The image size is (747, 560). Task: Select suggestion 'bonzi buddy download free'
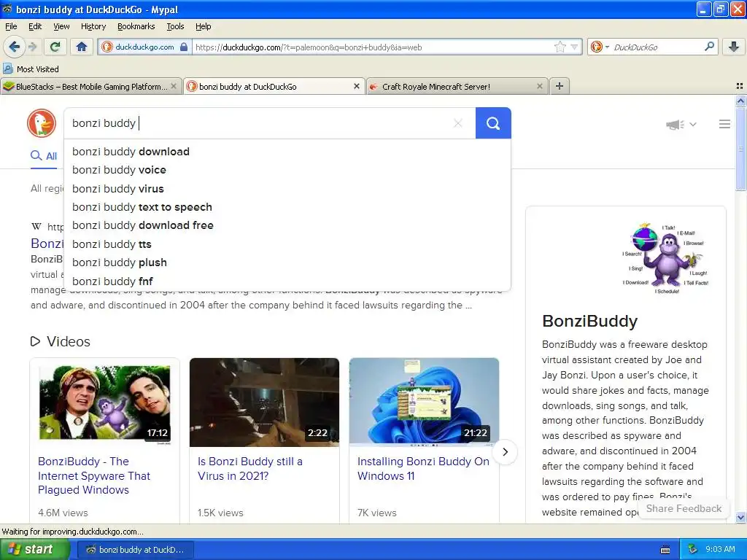(x=287, y=225)
